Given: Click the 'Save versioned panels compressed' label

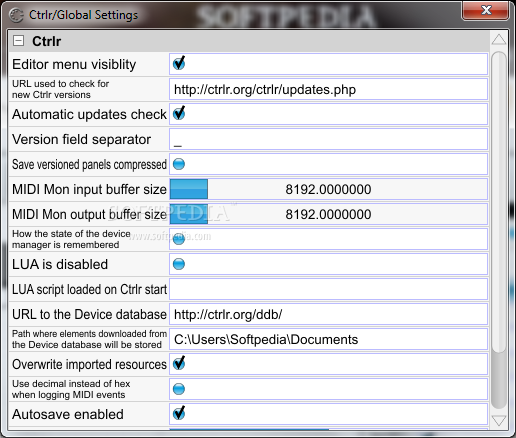Looking at the screenshot, I should point(89,164).
